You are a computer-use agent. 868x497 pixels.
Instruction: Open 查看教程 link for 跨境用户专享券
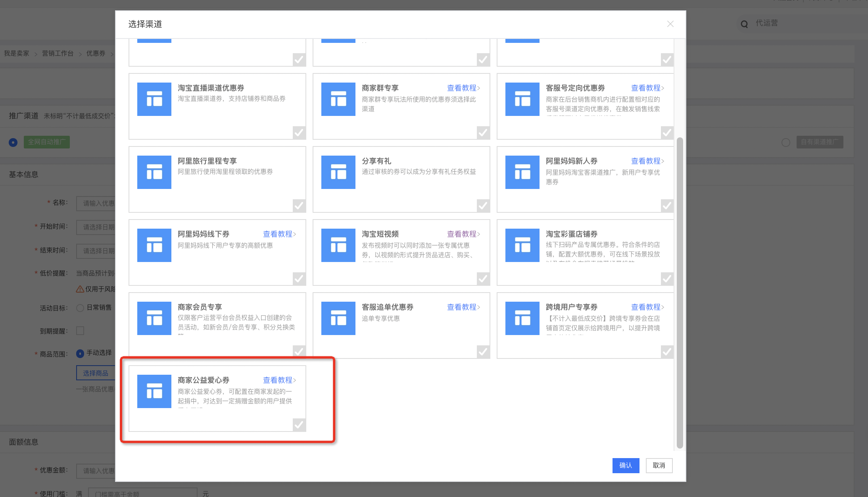tap(647, 307)
